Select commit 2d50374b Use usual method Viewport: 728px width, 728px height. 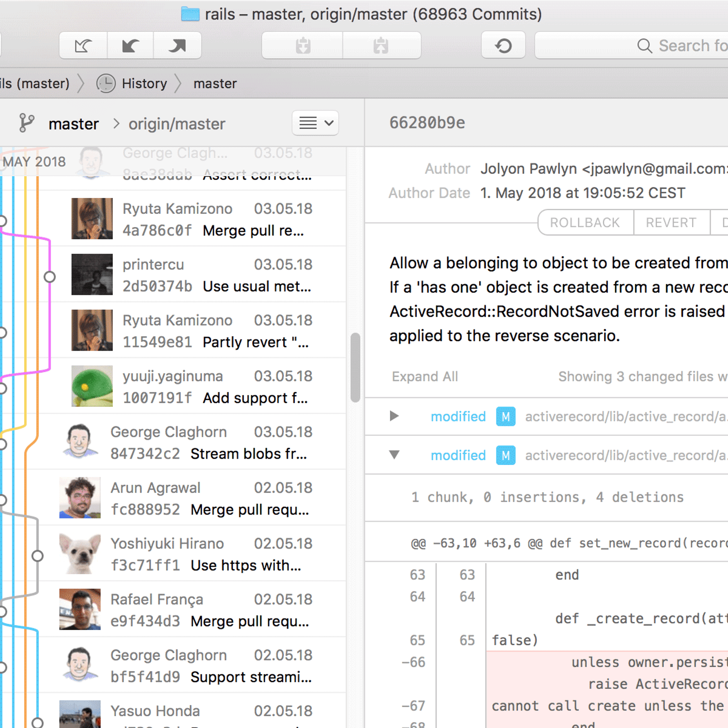pos(173,275)
